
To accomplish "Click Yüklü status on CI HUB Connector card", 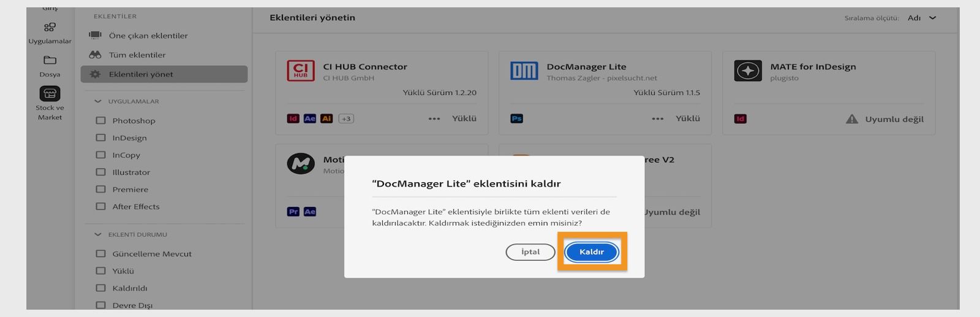I will coord(464,119).
